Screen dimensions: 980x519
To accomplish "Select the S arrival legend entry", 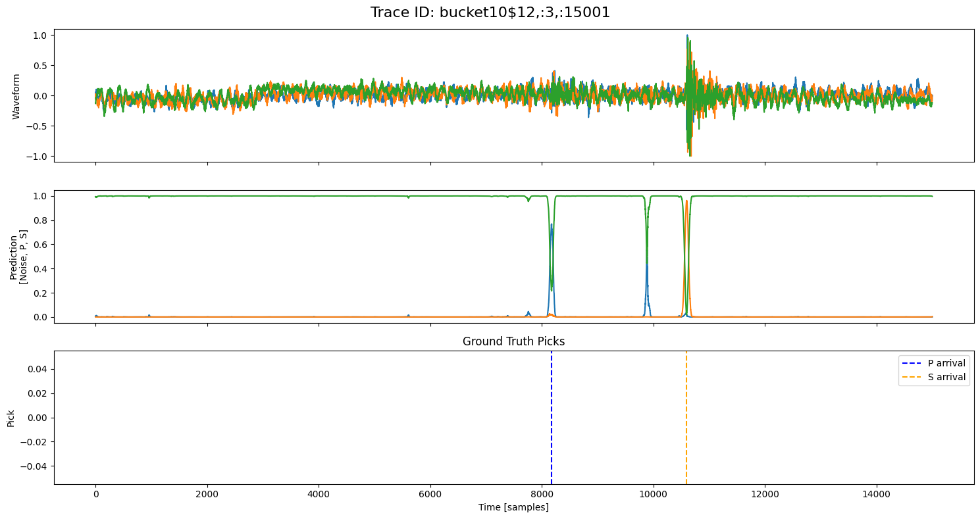I will [934, 377].
